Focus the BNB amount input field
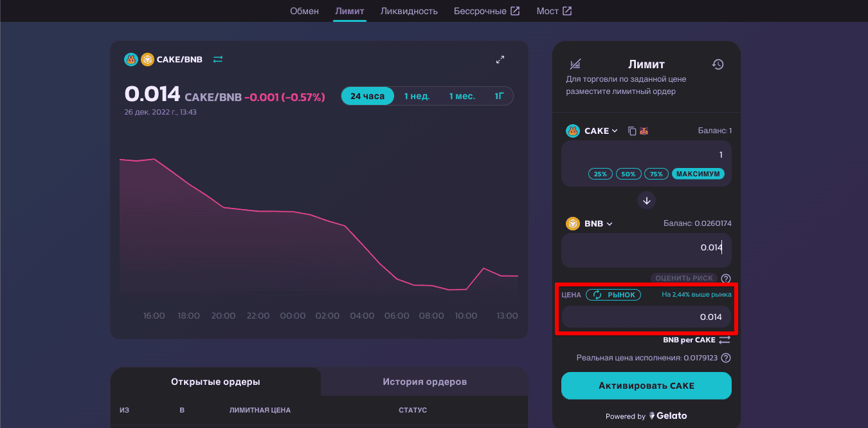Viewport: 868px width, 428px height. pyautogui.click(x=647, y=250)
